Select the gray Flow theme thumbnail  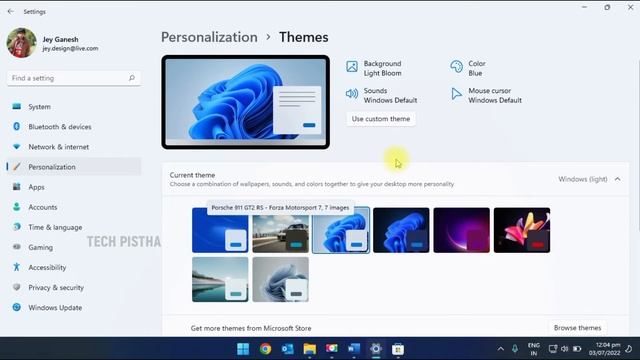[280, 279]
